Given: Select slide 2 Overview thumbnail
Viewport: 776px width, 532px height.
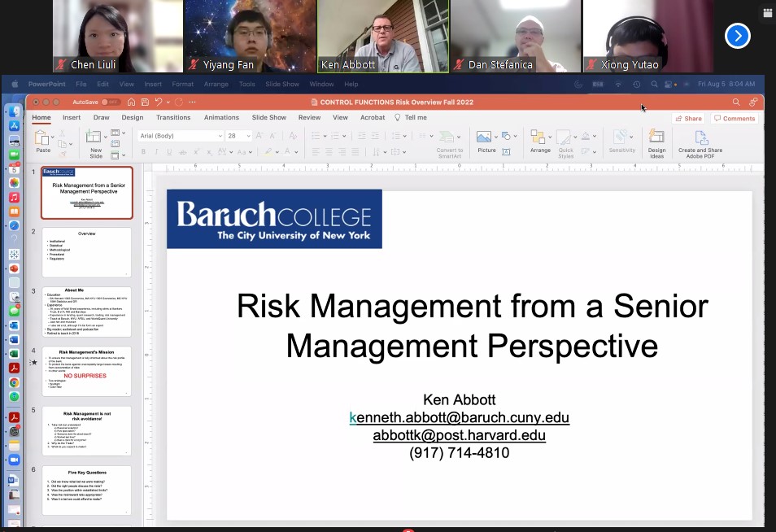Looking at the screenshot, I should pyautogui.click(x=86, y=252).
